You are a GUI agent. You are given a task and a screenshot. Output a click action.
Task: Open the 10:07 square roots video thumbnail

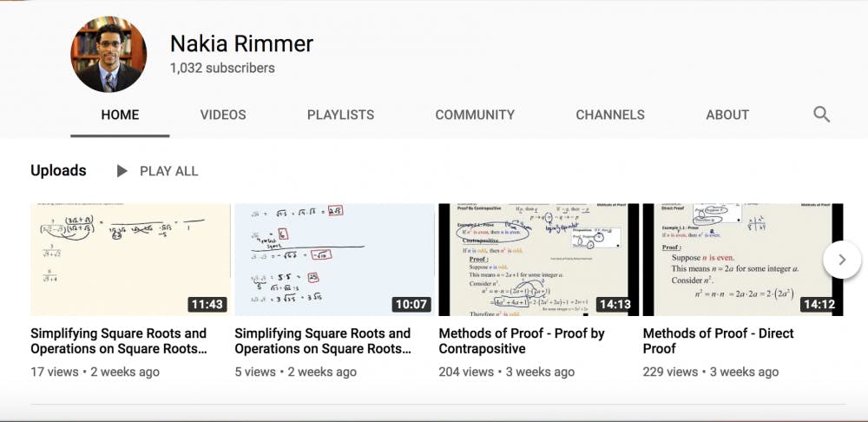[334, 260]
